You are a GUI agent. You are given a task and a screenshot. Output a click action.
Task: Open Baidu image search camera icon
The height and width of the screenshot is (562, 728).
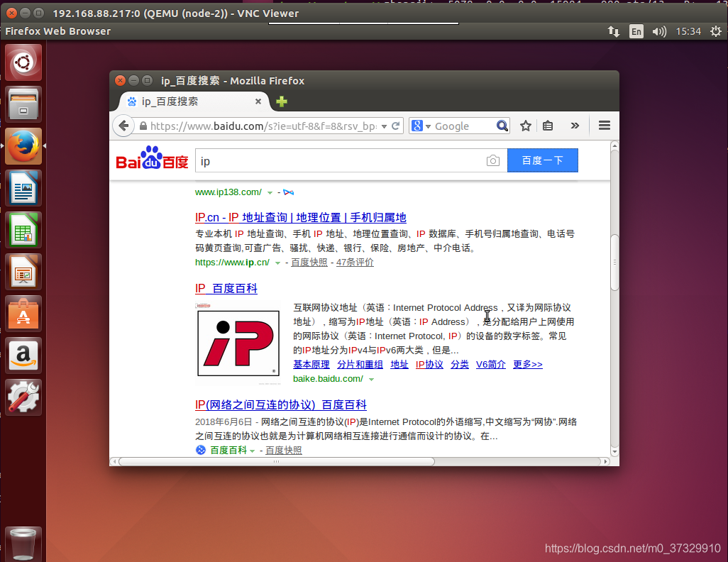493,160
